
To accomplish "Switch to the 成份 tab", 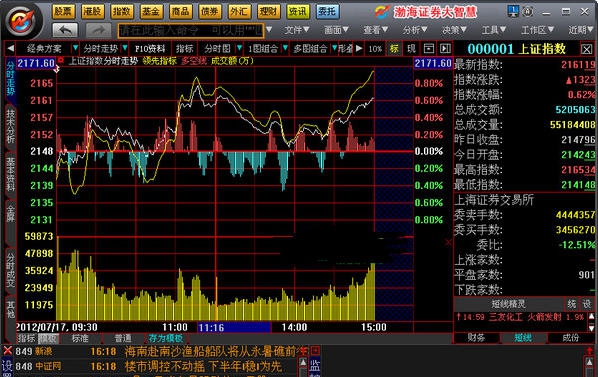I will click(x=570, y=337).
